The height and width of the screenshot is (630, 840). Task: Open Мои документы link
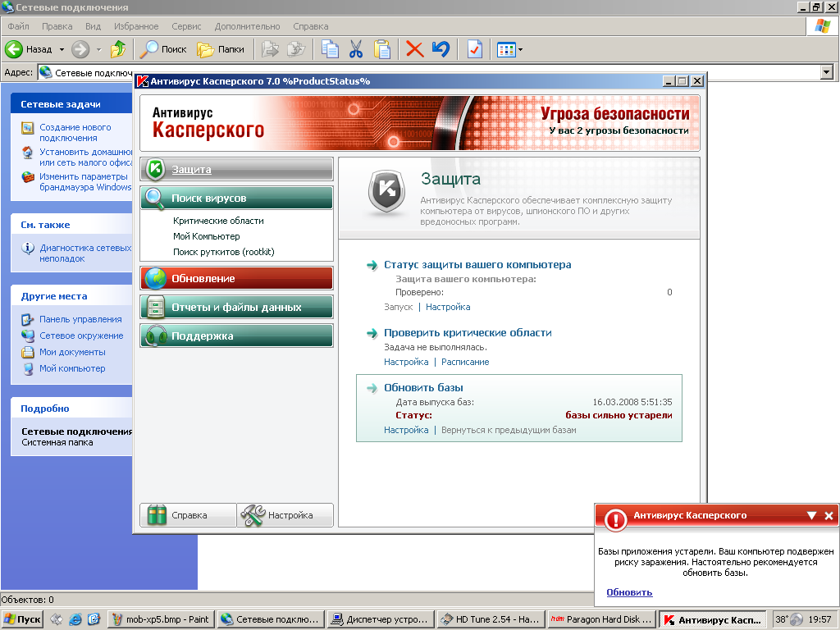72,352
